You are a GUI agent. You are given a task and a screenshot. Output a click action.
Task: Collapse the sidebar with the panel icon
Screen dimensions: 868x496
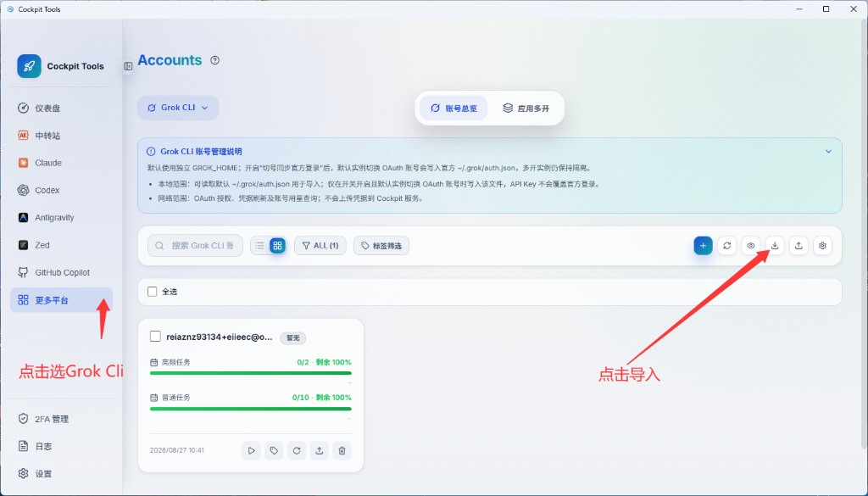click(128, 66)
